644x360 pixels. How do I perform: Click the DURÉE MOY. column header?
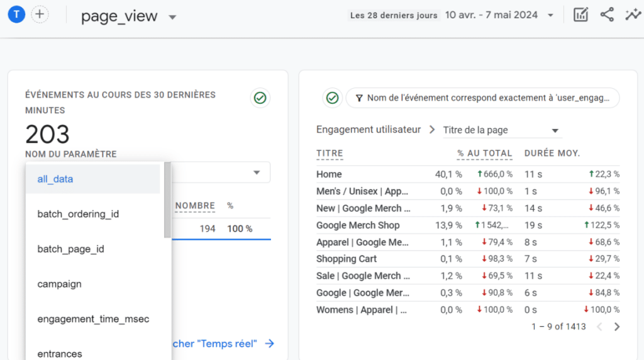(x=552, y=154)
